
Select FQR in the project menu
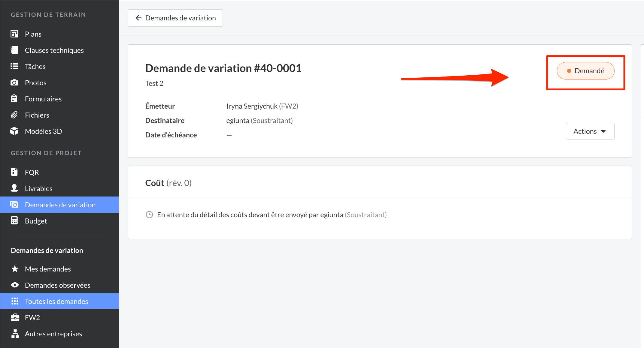(32, 172)
